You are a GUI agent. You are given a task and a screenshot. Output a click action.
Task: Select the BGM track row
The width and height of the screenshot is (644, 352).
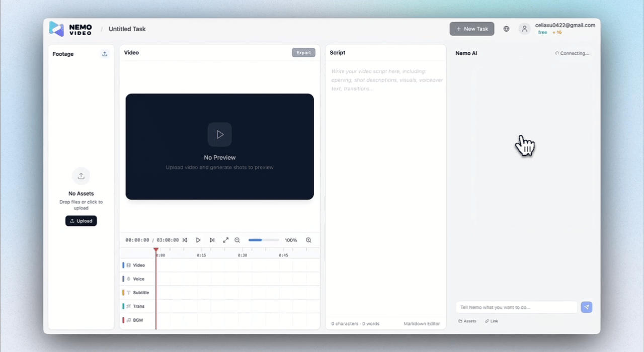tap(138, 320)
